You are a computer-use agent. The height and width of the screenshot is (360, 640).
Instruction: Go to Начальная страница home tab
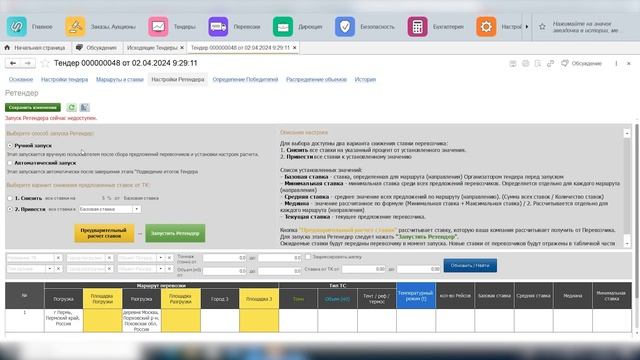(x=35, y=48)
